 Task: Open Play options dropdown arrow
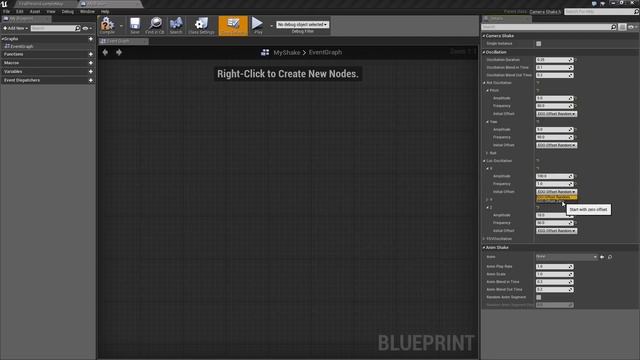tap(271, 26)
